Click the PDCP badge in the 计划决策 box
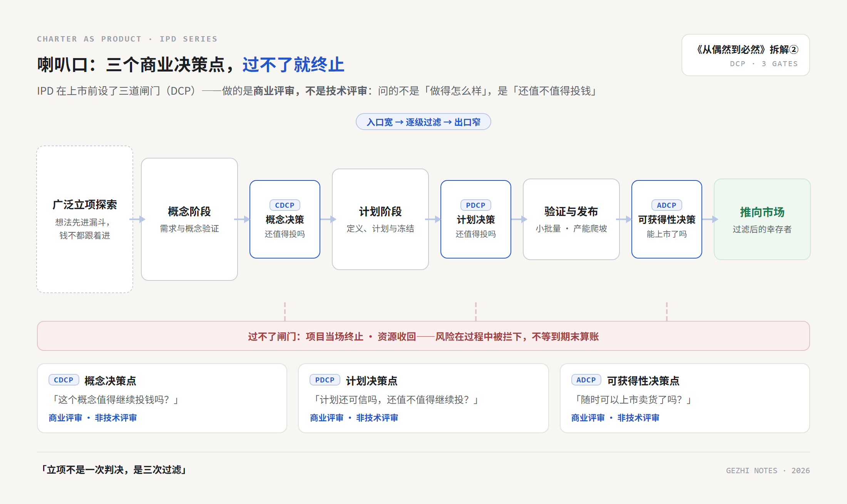 [x=475, y=205]
